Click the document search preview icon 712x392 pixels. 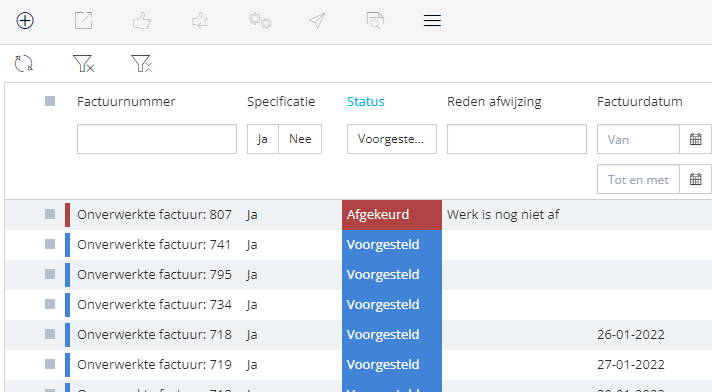click(x=375, y=20)
